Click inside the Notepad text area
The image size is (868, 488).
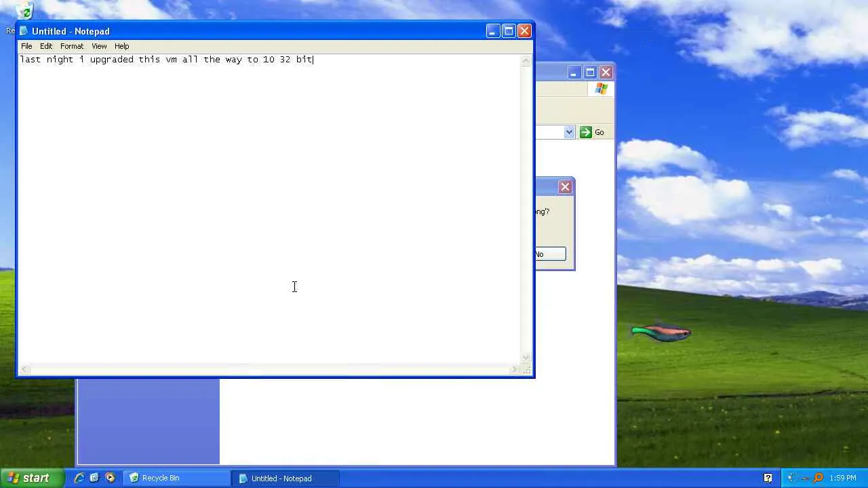pyautogui.click(x=269, y=209)
